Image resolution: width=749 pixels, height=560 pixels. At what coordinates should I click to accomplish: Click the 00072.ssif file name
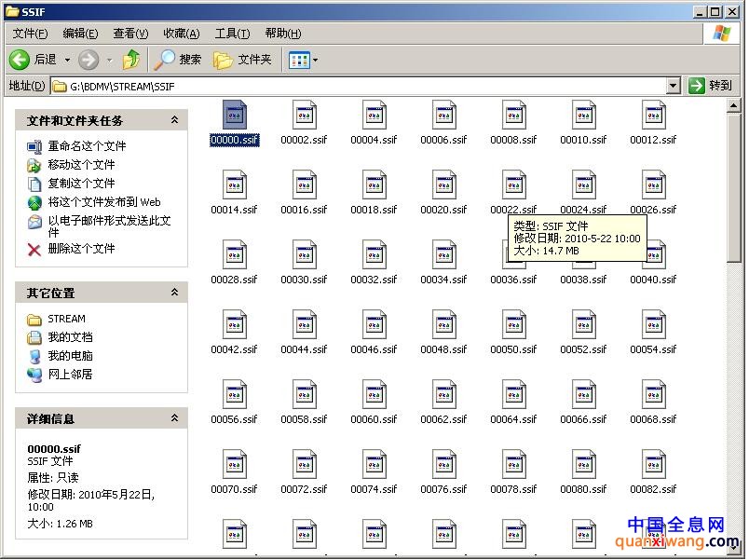(304, 489)
